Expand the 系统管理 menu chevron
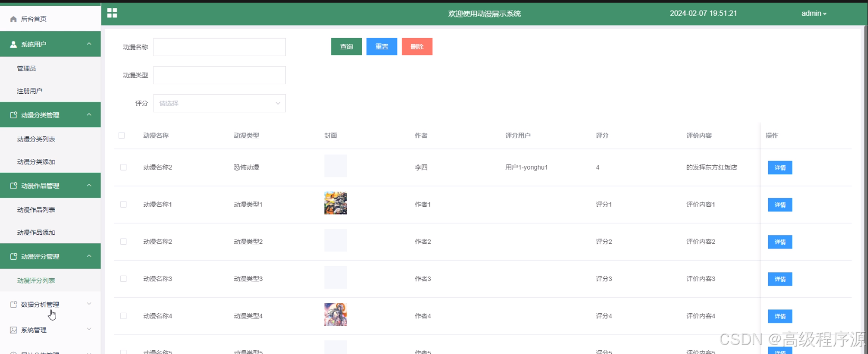 pos(89,329)
